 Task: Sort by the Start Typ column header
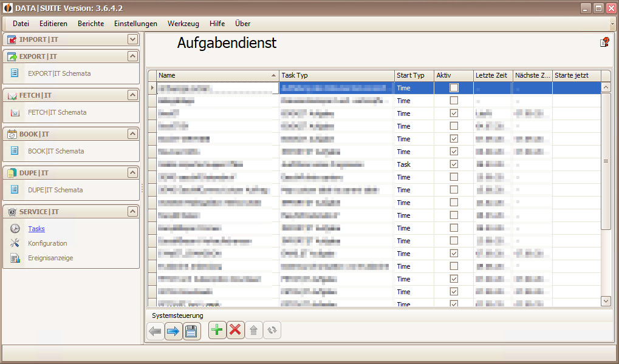pyautogui.click(x=414, y=75)
